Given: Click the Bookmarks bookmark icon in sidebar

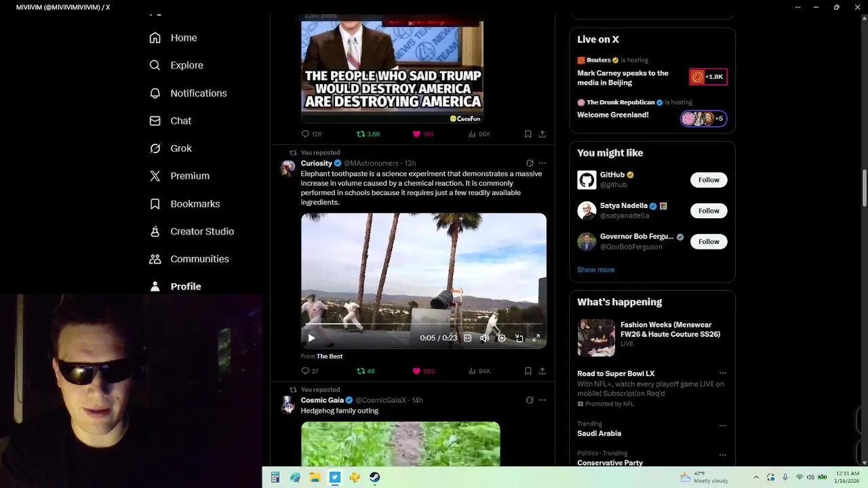Looking at the screenshot, I should [155, 203].
